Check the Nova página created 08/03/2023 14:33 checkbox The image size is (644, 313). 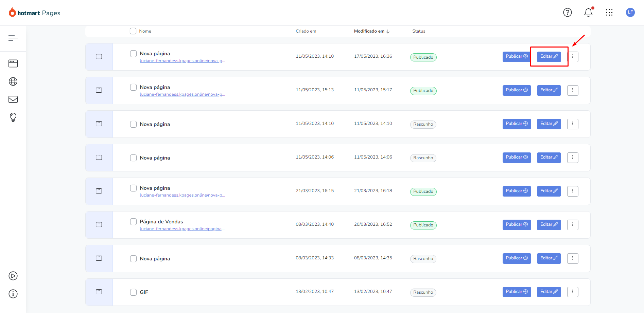click(x=133, y=259)
